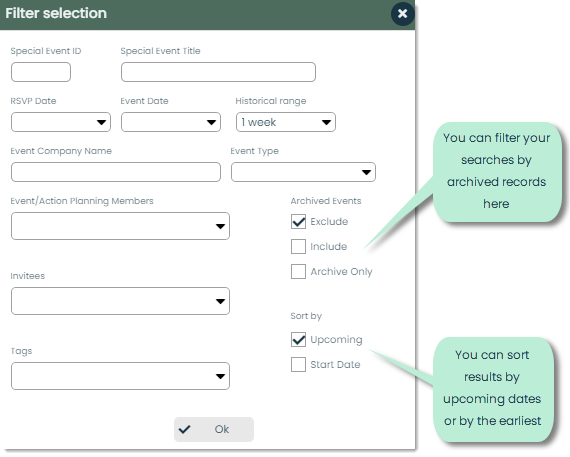
Task: Expand the Event Date dropdown
Action: (171, 122)
